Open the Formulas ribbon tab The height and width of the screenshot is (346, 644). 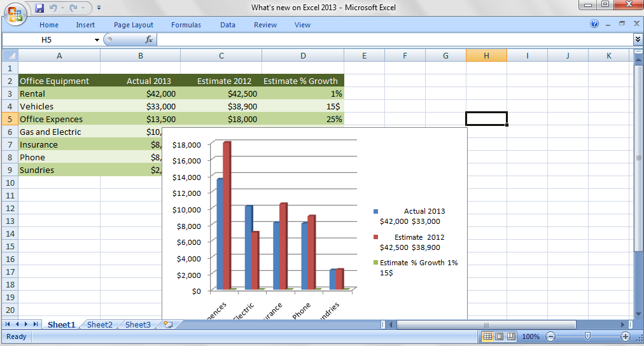click(x=186, y=25)
